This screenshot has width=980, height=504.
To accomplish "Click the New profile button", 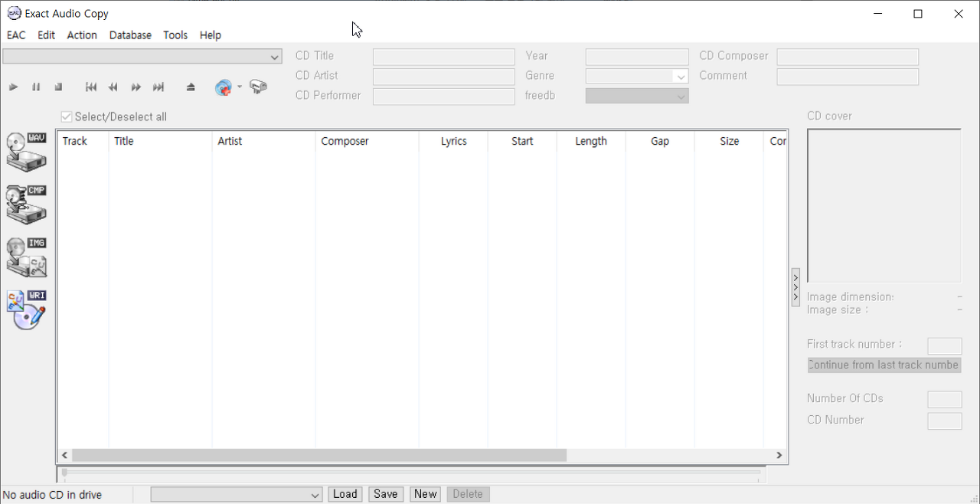I will [426, 494].
